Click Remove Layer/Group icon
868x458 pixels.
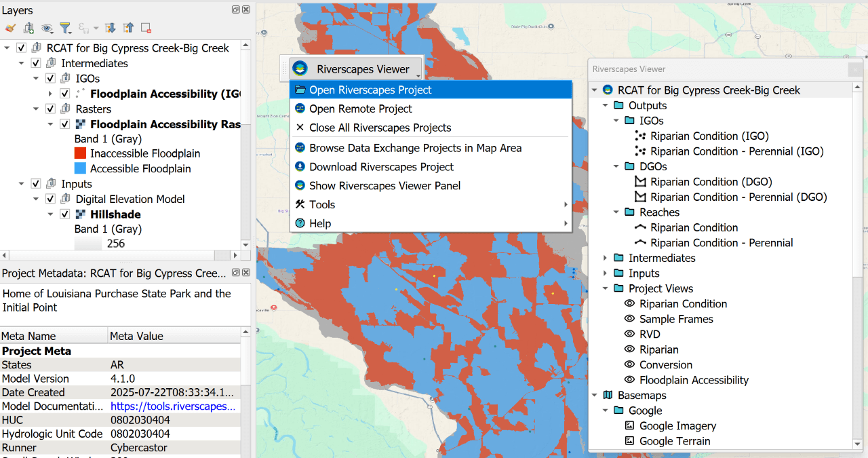click(x=146, y=28)
